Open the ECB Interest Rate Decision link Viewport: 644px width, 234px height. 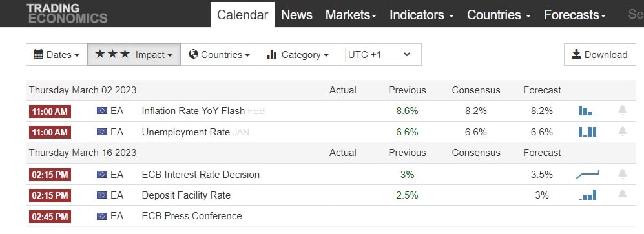pyautogui.click(x=200, y=175)
